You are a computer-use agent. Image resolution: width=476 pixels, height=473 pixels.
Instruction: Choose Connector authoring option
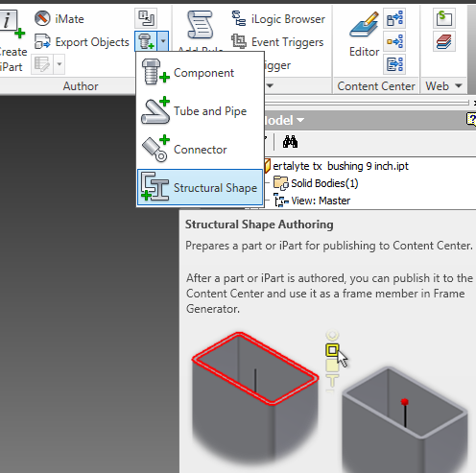201,150
